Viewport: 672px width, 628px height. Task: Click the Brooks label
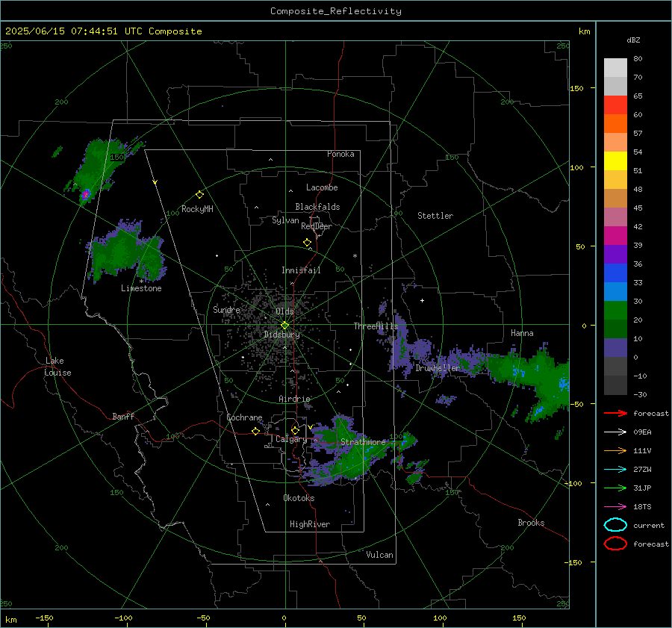(531, 523)
